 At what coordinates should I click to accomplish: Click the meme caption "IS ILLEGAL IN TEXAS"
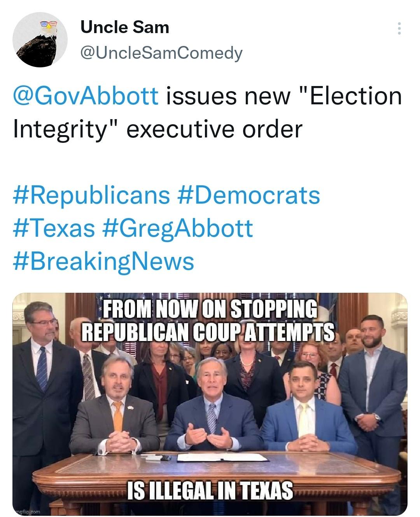pyautogui.click(x=210, y=490)
